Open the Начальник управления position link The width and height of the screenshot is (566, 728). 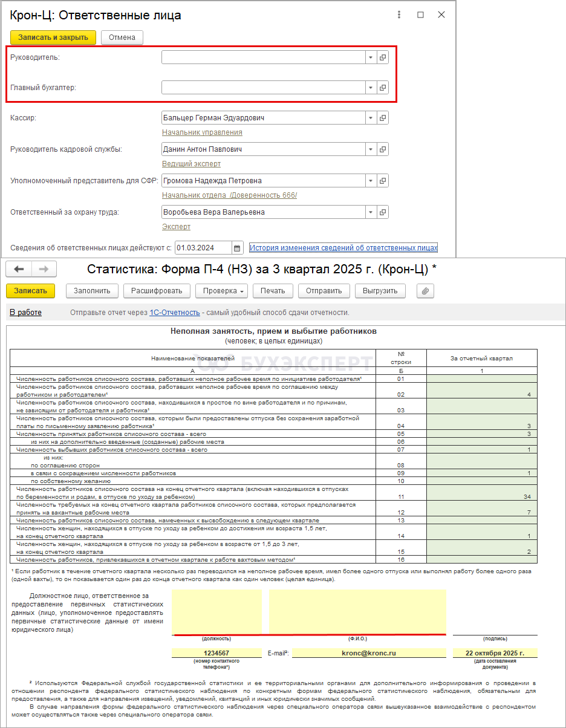202,132
